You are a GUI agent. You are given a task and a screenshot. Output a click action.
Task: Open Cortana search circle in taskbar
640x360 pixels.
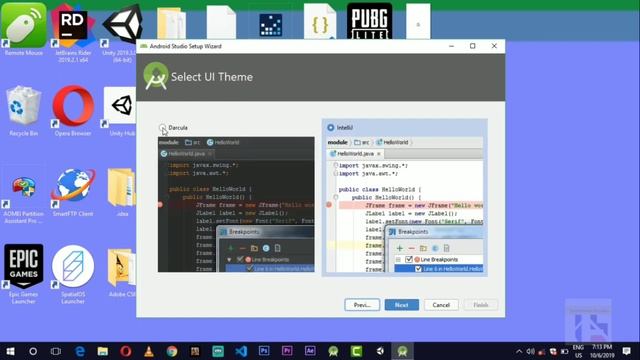tap(33, 351)
